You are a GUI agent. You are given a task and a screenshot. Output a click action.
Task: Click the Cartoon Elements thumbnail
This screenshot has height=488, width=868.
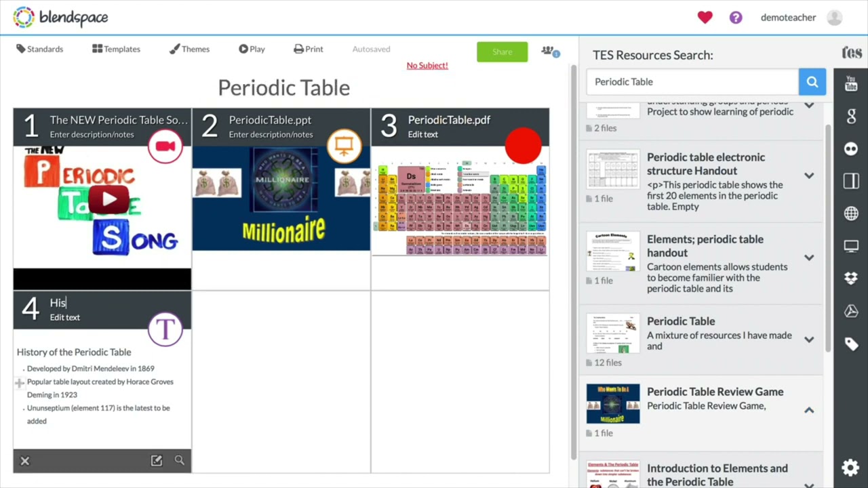click(613, 251)
